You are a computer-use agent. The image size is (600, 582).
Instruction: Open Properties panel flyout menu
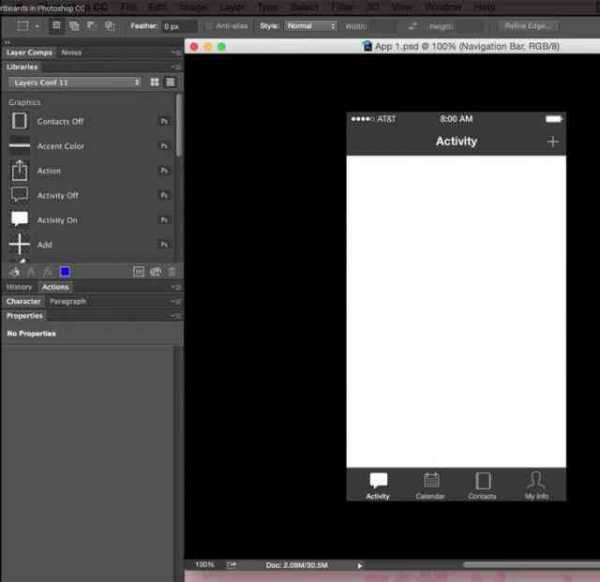[x=176, y=316]
